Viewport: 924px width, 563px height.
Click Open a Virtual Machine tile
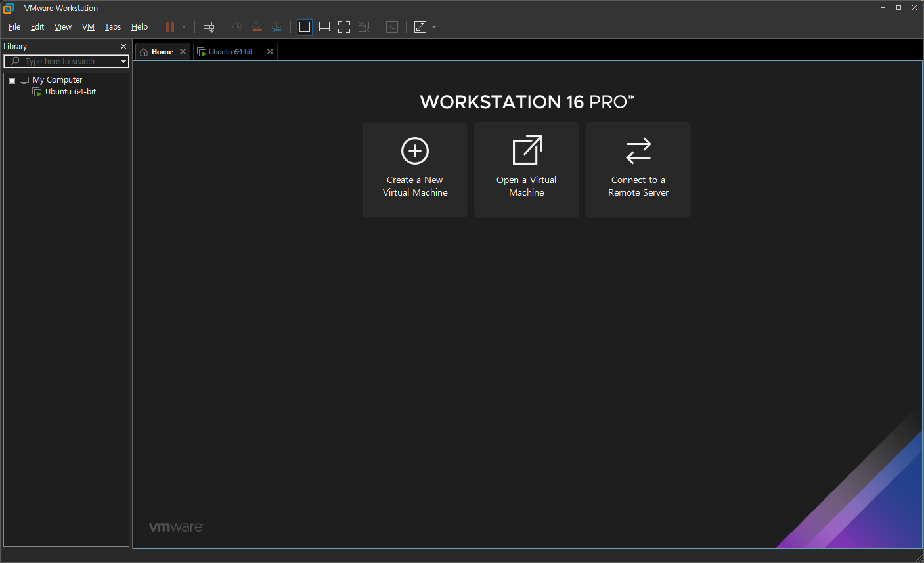[527, 169]
